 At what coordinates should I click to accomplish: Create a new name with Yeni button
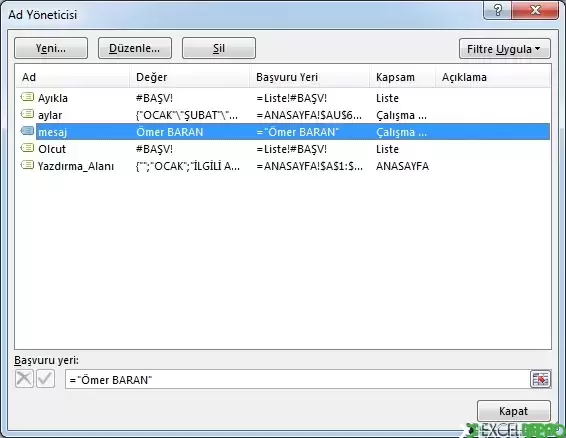(51, 48)
